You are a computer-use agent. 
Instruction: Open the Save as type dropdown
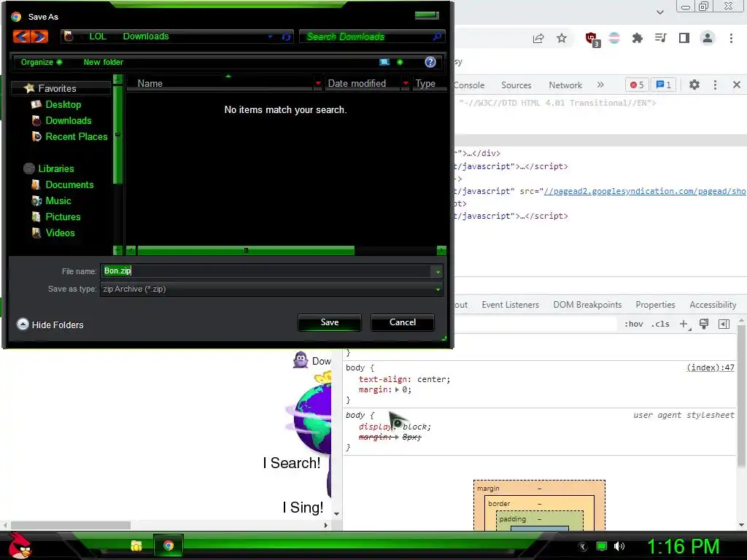click(x=438, y=289)
